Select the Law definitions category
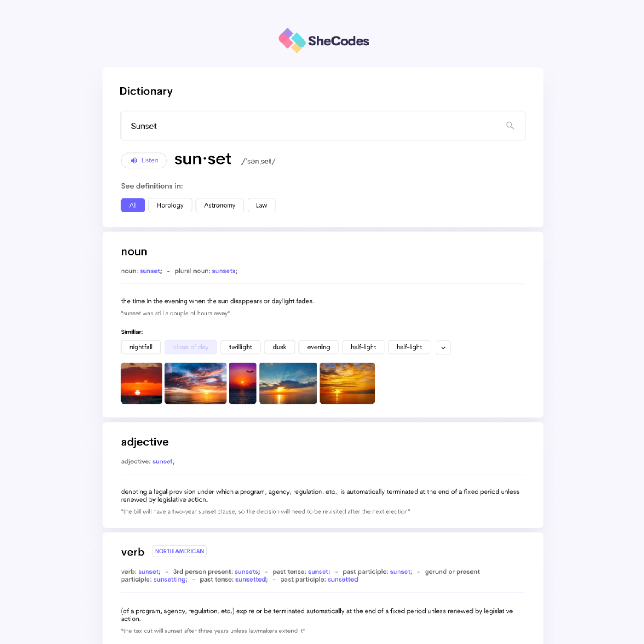This screenshot has width=644, height=644. click(261, 205)
